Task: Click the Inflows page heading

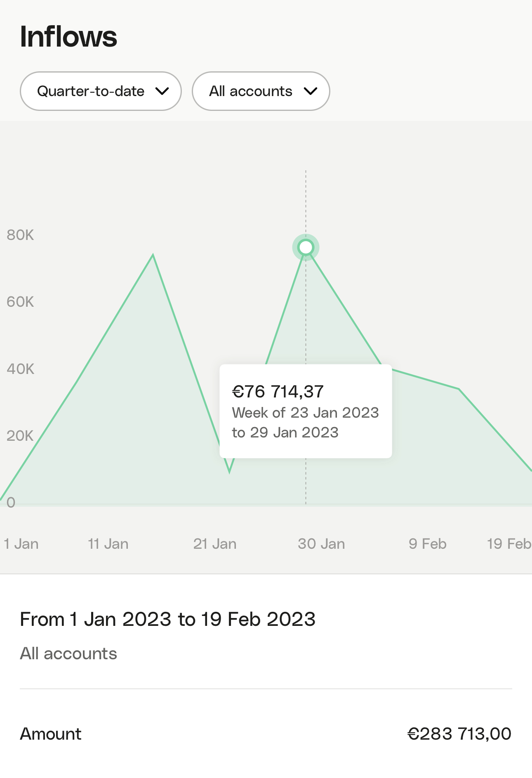Action: [x=68, y=37]
